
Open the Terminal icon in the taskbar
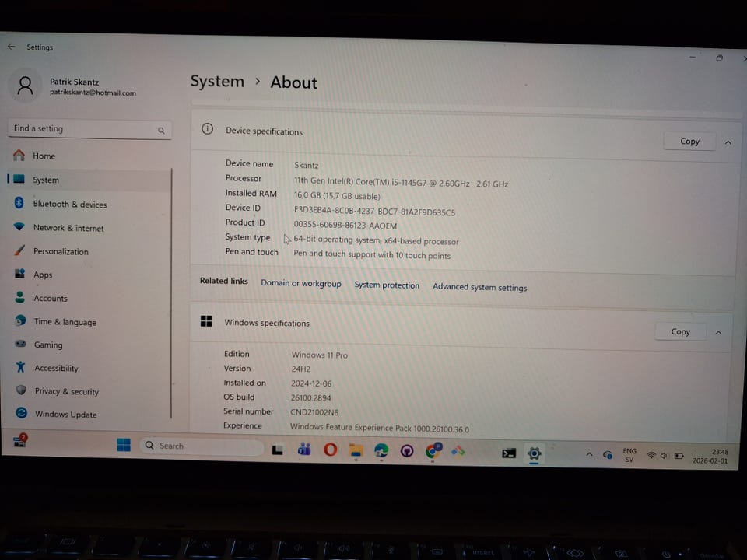tap(509, 453)
